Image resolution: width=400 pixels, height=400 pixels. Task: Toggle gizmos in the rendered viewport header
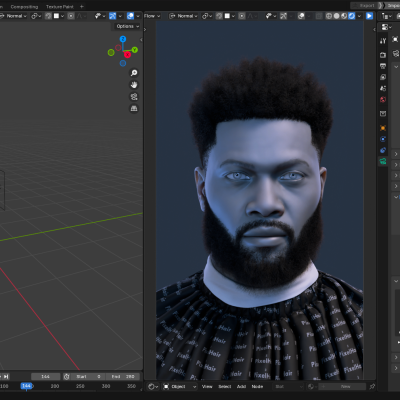[x=283, y=16]
